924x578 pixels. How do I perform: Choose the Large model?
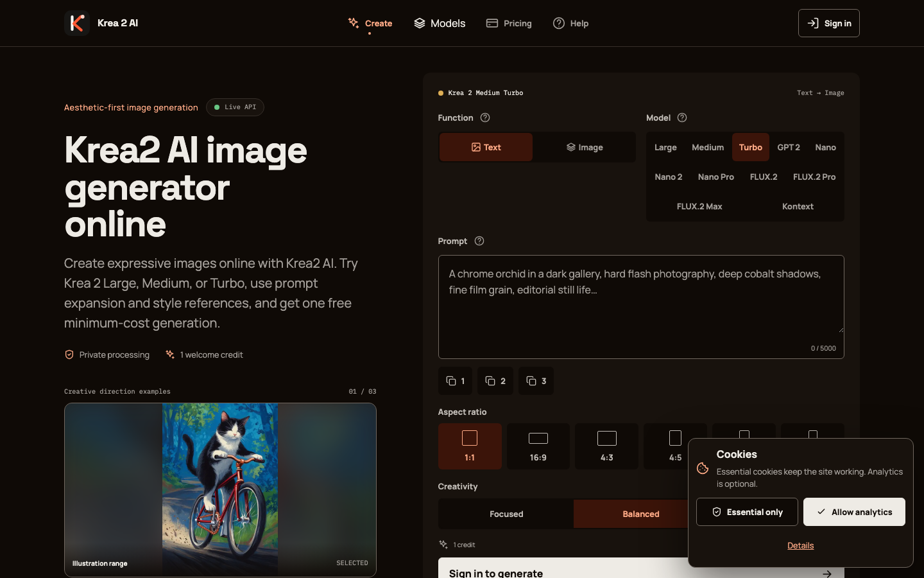(x=665, y=147)
